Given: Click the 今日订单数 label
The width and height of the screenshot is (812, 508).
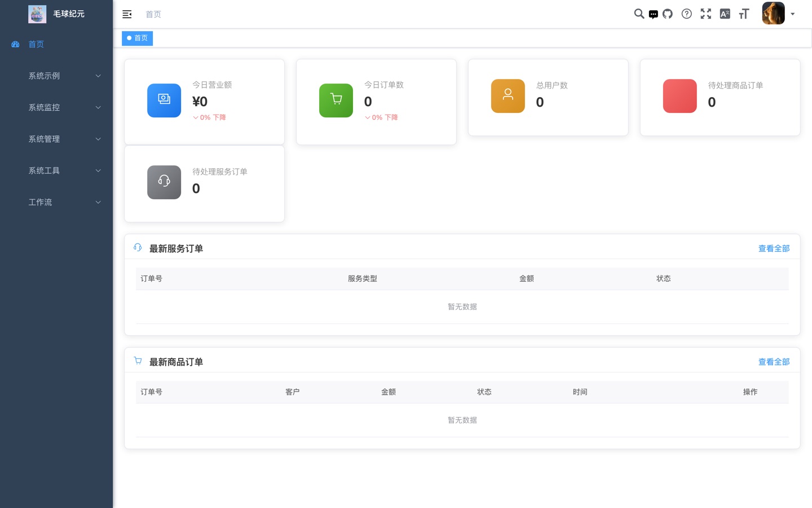Looking at the screenshot, I should [384, 85].
